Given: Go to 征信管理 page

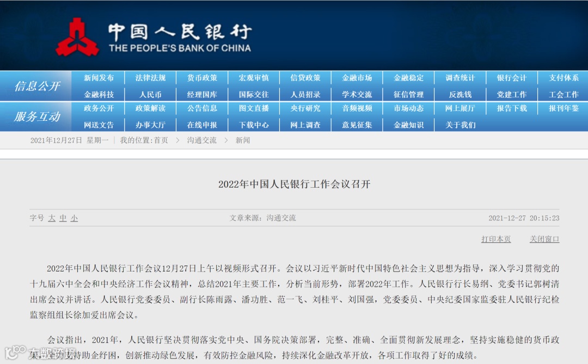Looking at the screenshot, I should [409, 95].
